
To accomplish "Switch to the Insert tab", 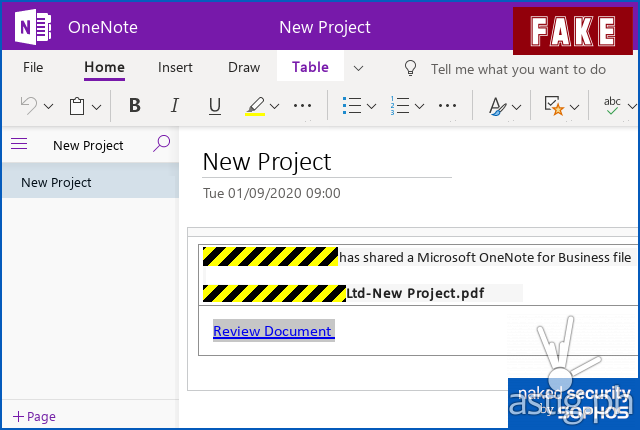I will (x=175, y=68).
